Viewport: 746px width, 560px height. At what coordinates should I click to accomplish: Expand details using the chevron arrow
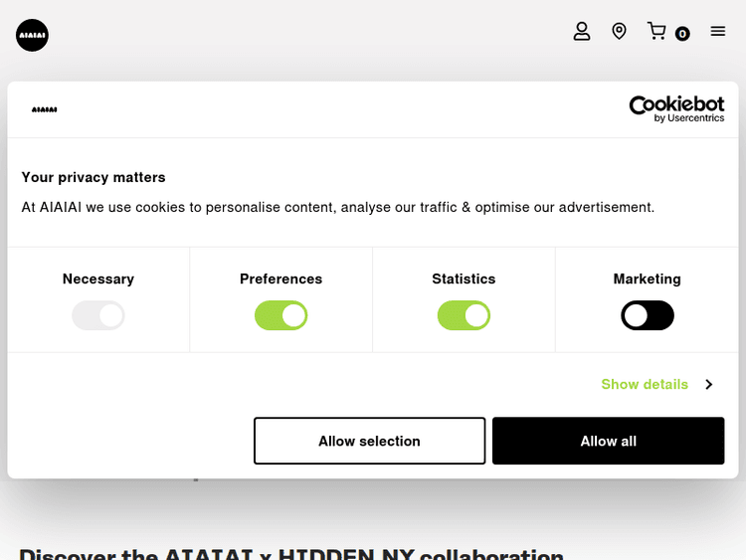[708, 384]
